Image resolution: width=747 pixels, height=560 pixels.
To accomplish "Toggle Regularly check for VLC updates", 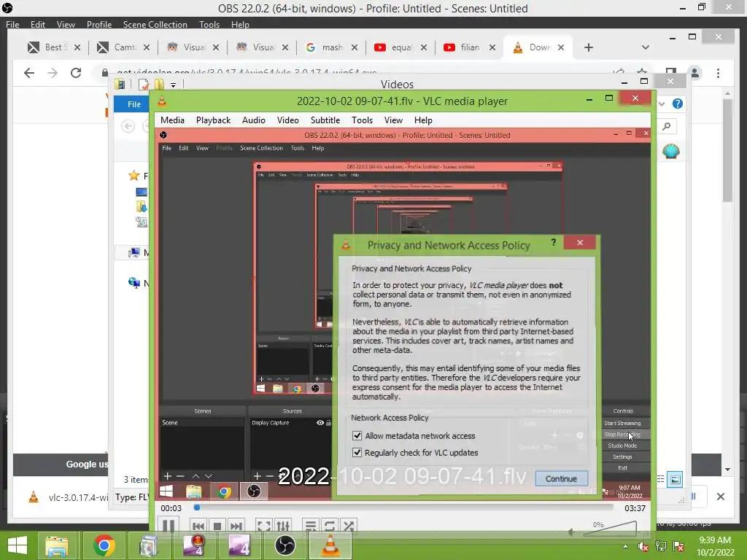I will click(x=357, y=452).
